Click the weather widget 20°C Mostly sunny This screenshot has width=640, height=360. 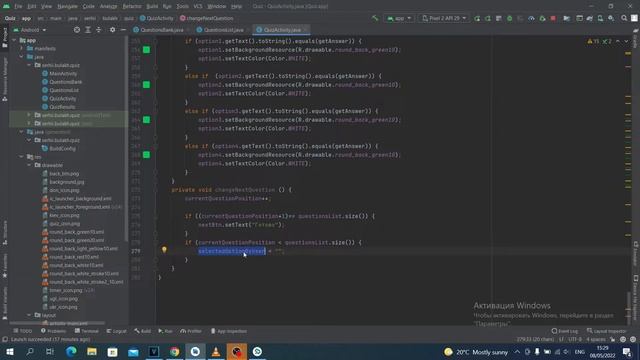[x=476, y=352]
